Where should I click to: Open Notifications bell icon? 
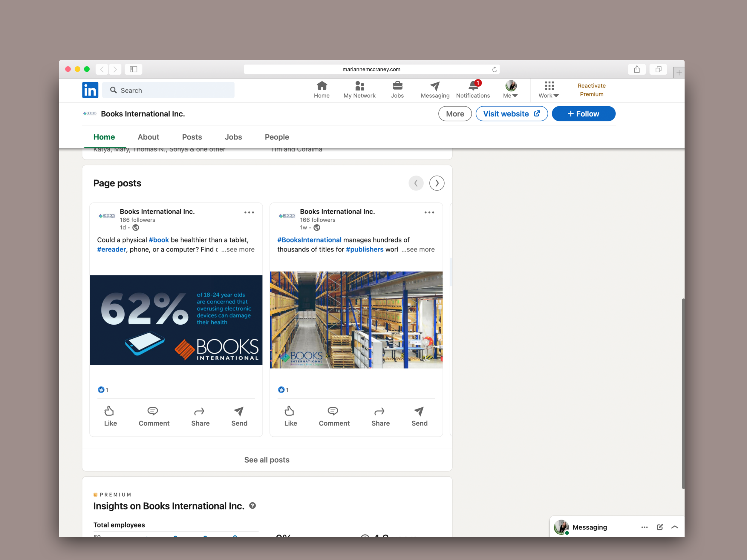point(473,90)
